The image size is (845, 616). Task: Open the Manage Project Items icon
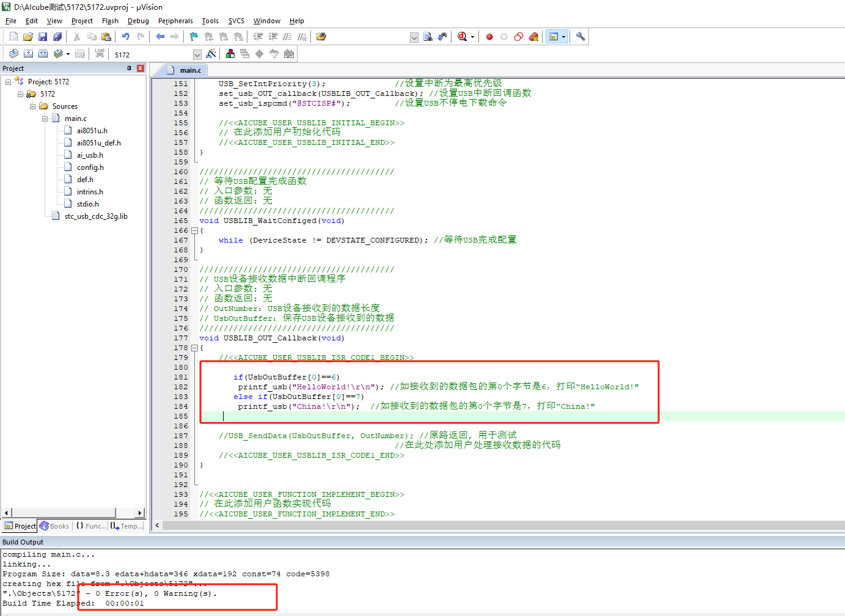[x=230, y=54]
